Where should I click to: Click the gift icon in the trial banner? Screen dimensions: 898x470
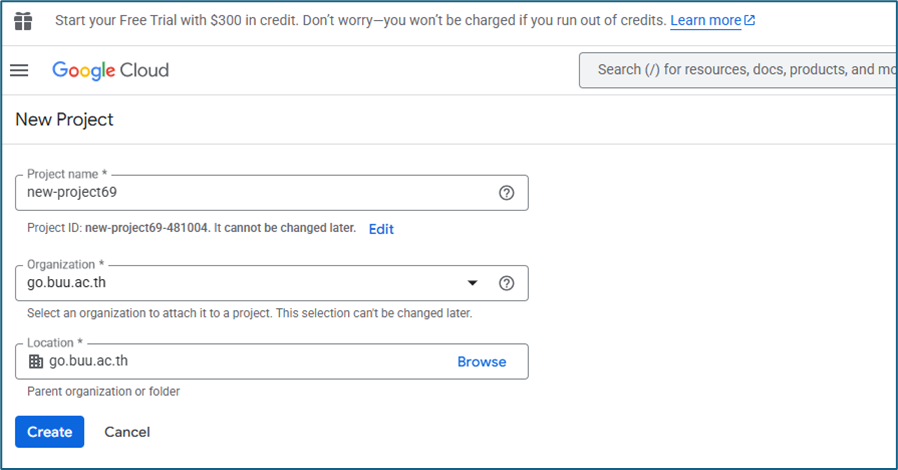click(23, 20)
